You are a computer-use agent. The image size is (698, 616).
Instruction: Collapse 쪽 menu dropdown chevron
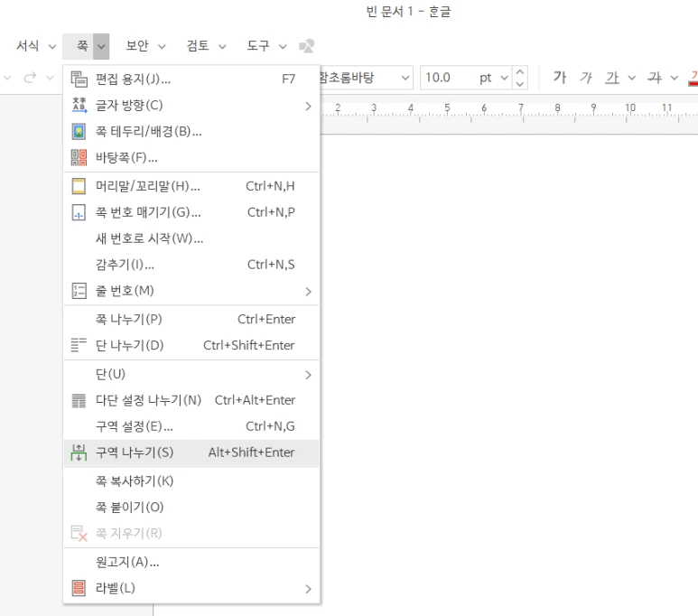(x=101, y=46)
